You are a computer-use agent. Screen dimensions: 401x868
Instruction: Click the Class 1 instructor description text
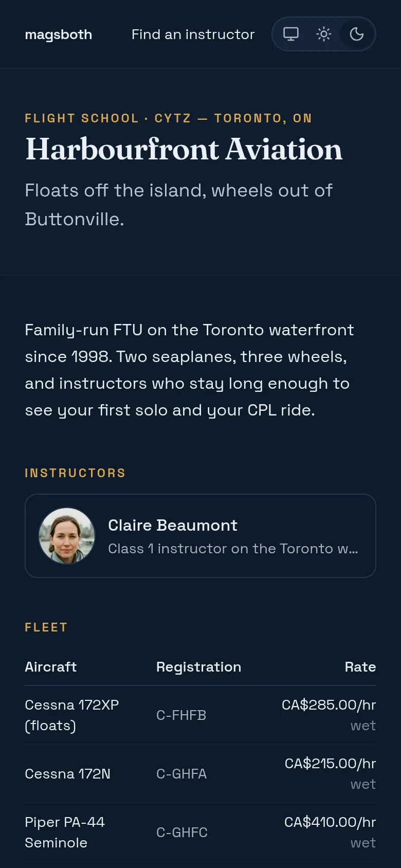pyautogui.click(x=233, y=549)
